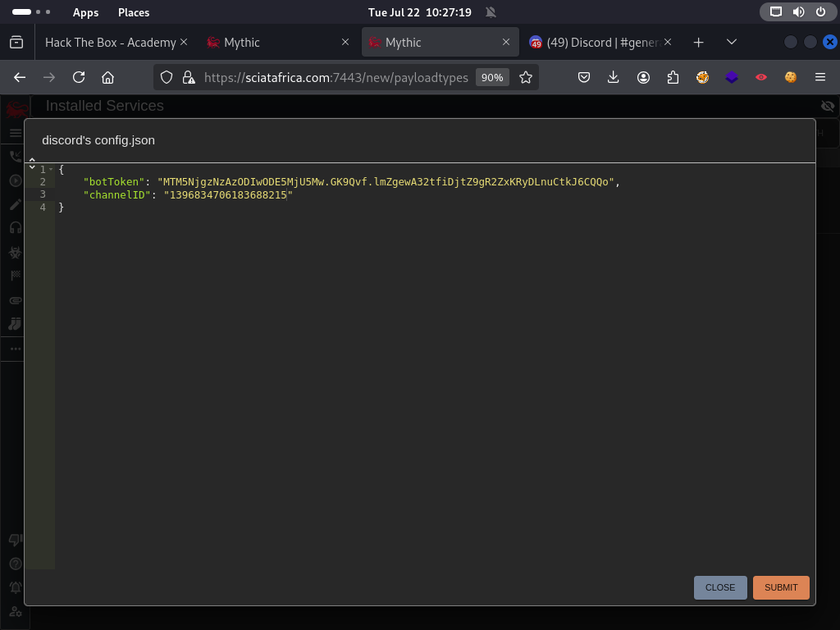Click the SUBMIT button in config dialog
This screenshot has height=630, width=840.
coord(780,587)
